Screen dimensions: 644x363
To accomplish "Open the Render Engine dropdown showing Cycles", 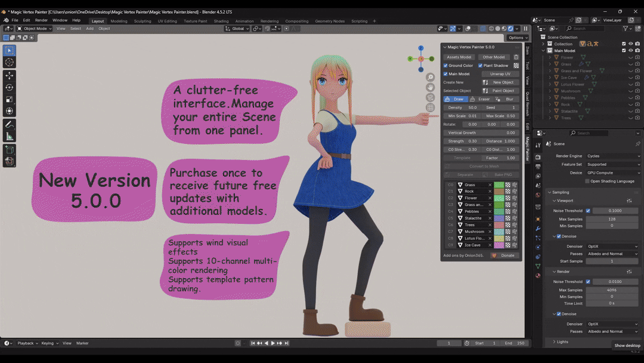I will (x=612, y=156).
